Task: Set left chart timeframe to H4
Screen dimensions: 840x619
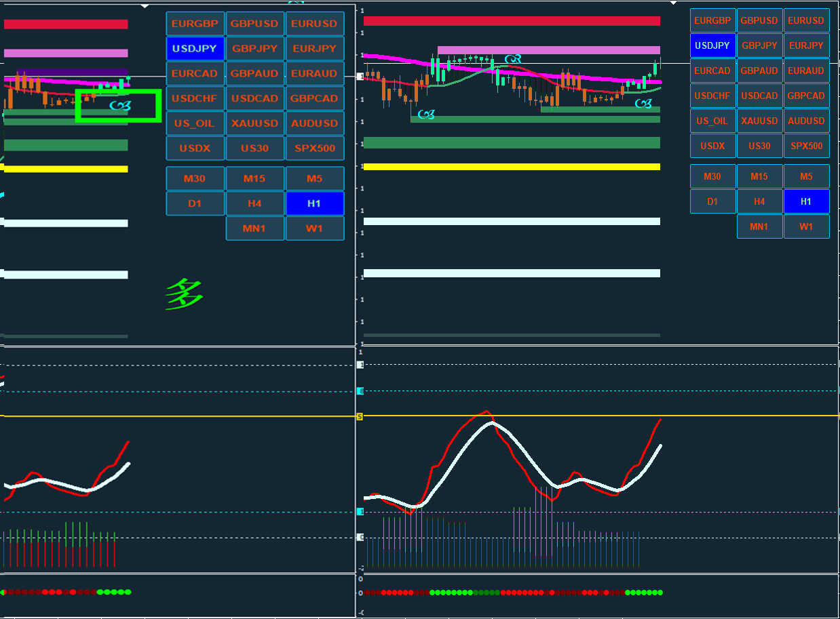Action: [254, 203]
